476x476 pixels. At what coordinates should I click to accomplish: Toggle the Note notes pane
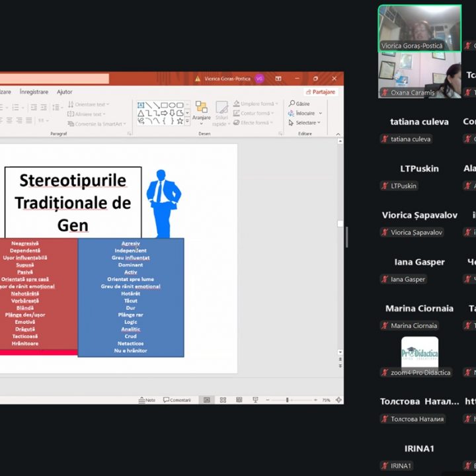(147, 400)
